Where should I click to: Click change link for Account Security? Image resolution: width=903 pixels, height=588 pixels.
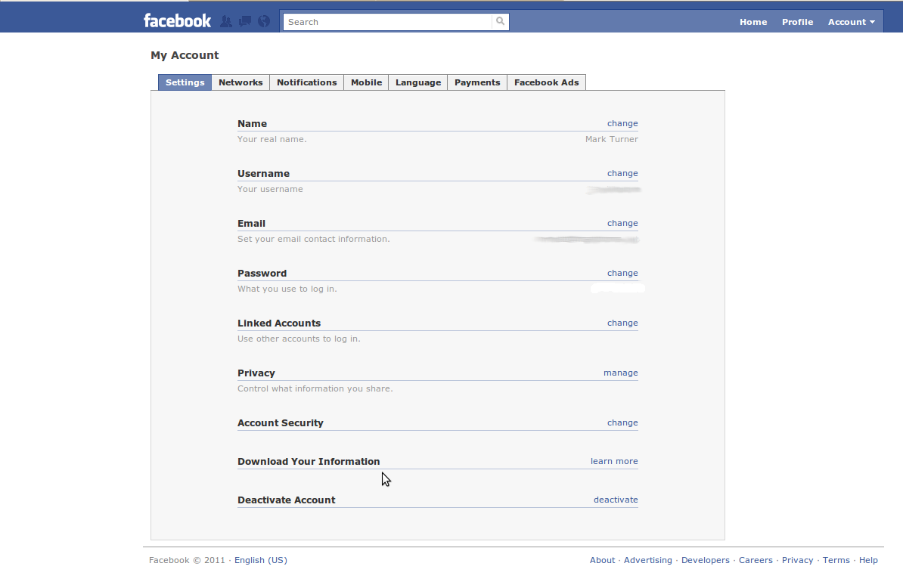click(x=622, y=423)
